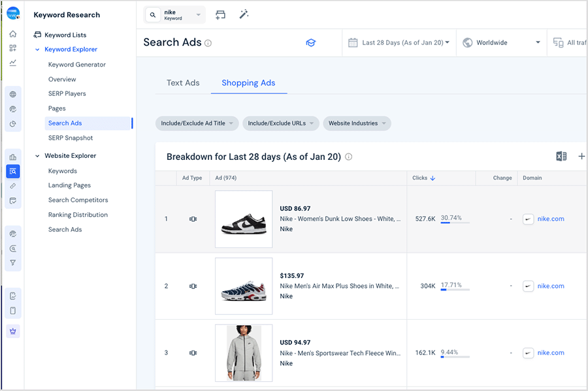Open the line chart trends icon

point(13,63)
